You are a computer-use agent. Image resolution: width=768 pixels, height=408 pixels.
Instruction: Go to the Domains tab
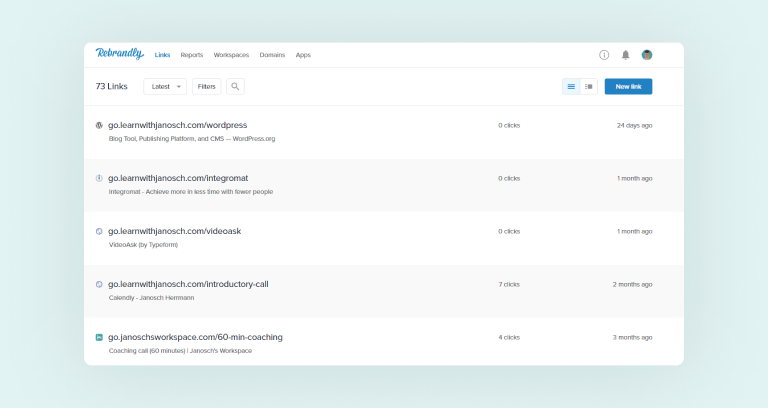[272, 55]
